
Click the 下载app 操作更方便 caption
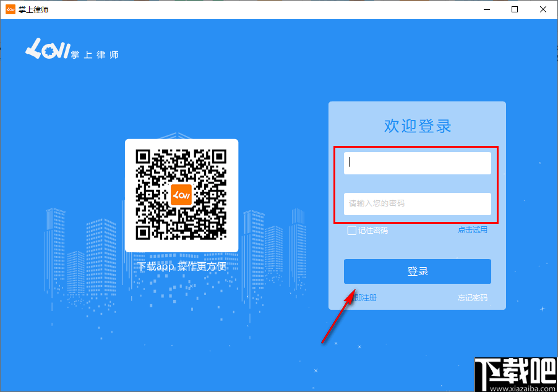pyautogui.click(x=182, y=266)
